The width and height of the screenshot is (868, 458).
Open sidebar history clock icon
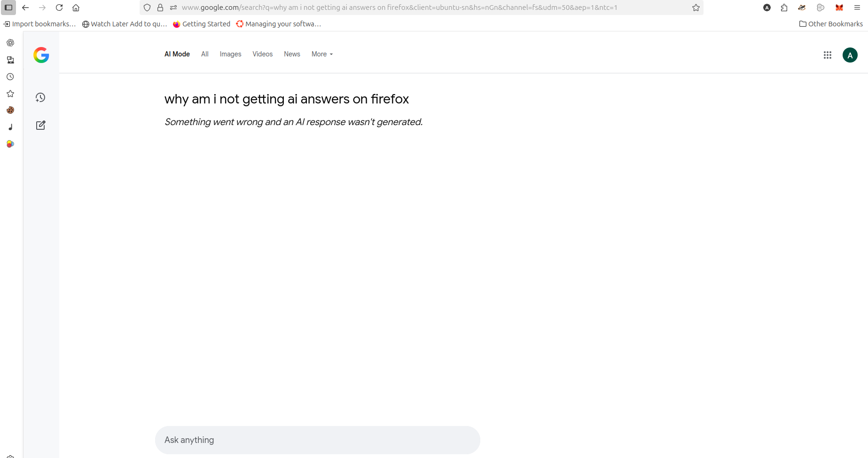(x=10, y=77)
